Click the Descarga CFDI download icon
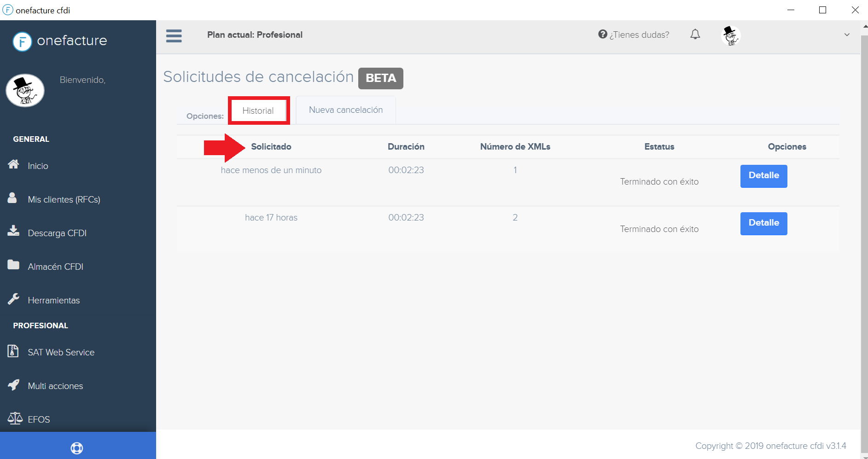Screen dimensions: 868x459 (x=13, y=231)
